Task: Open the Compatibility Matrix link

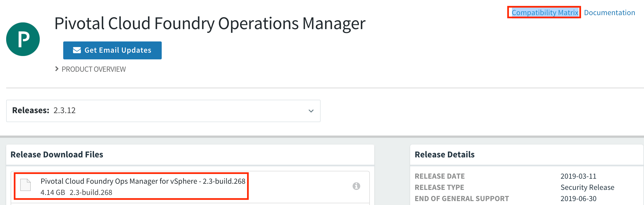Action: 544,13
